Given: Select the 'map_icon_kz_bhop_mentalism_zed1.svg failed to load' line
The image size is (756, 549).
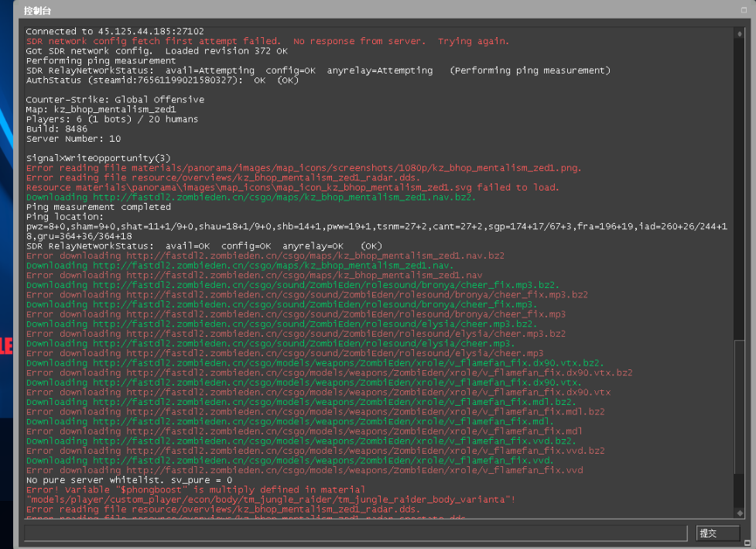Looking at the screenshot, I should click(292, 187).
